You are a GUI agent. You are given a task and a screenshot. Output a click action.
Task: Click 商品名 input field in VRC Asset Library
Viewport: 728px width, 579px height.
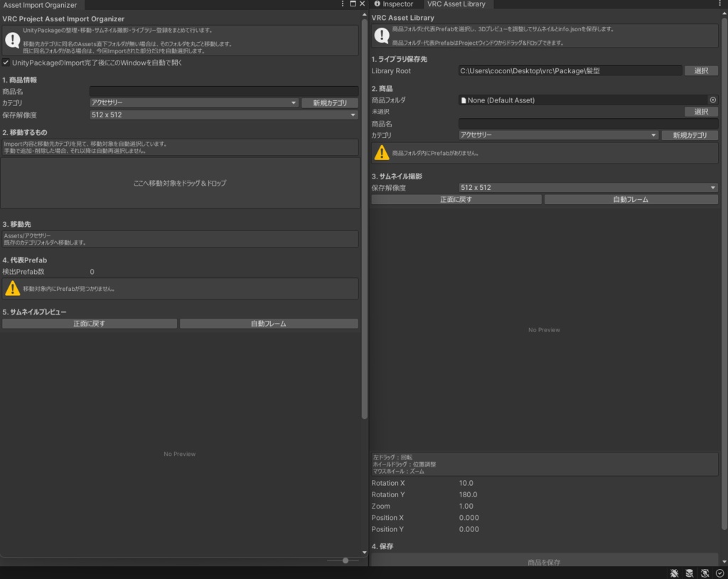(588, 124)
